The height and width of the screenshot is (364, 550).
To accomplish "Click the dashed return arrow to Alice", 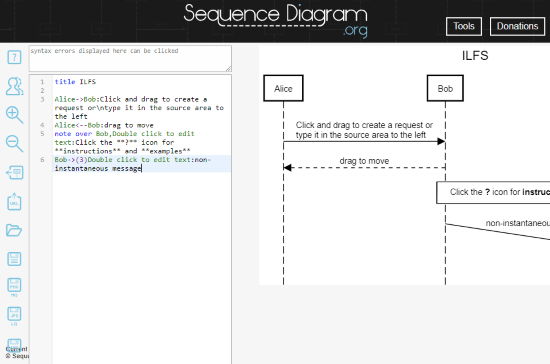I will click(x=364, y=168).
